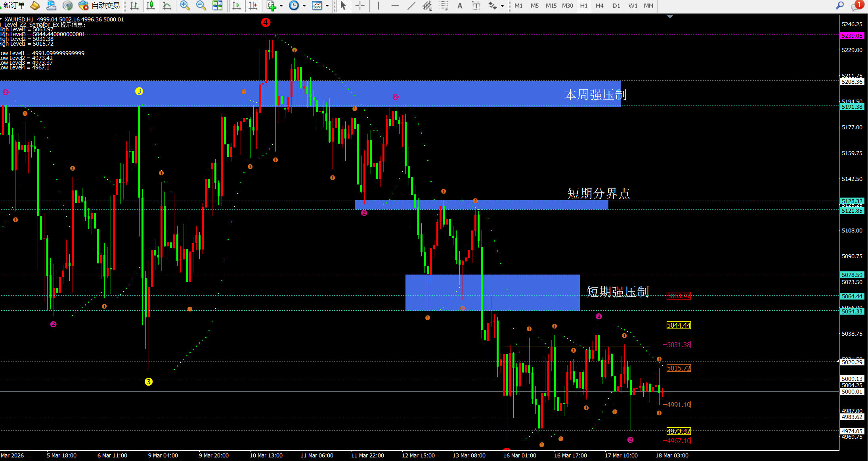Expand the periodicity clock dropdown arrow
This screenshot has height=461, width=868.
(304, 6)
